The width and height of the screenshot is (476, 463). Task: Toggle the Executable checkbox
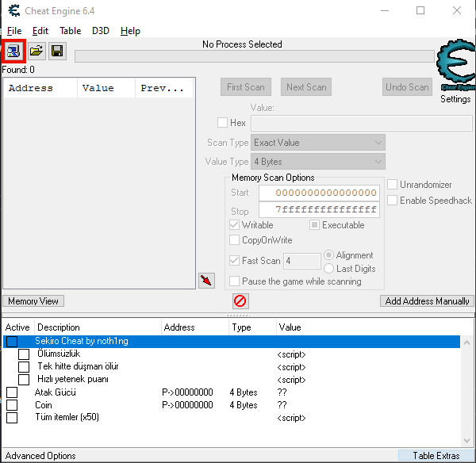(x=314, y=225)
